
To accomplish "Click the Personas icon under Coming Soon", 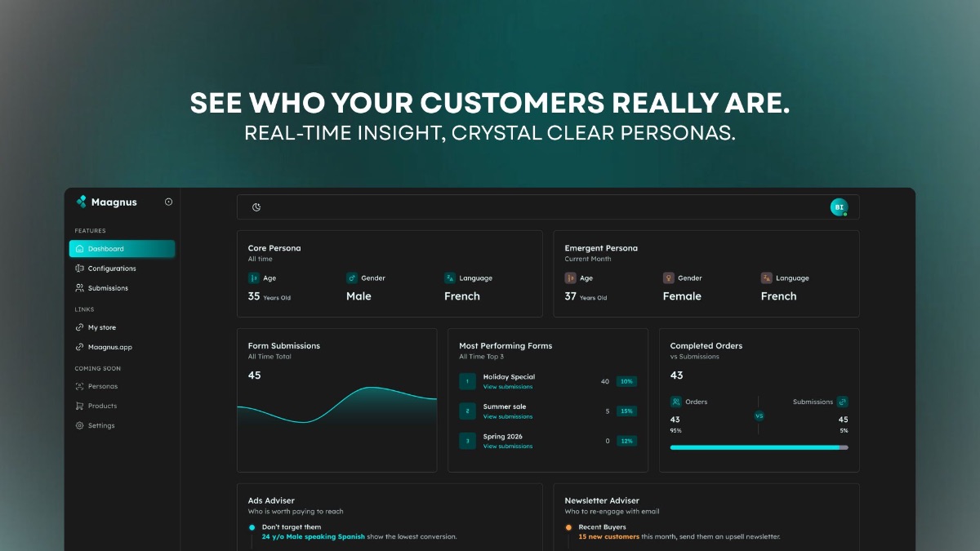I will [x=78, y=386].
